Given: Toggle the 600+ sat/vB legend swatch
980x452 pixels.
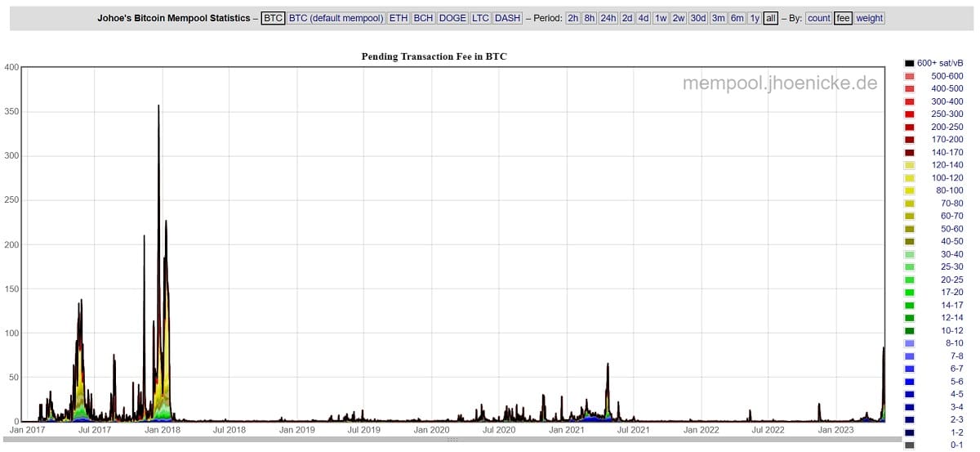Looking at the screenshot, I should click(x=909, y=63).
